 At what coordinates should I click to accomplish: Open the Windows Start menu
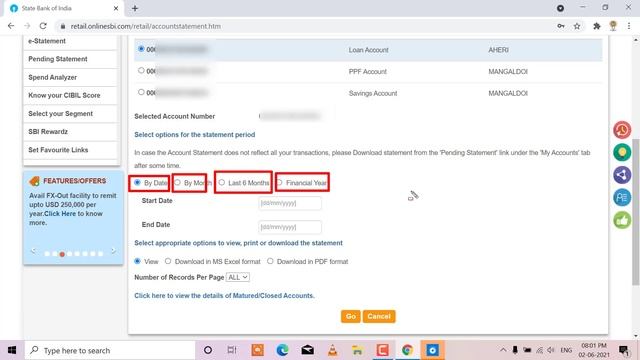pos(12,350)
